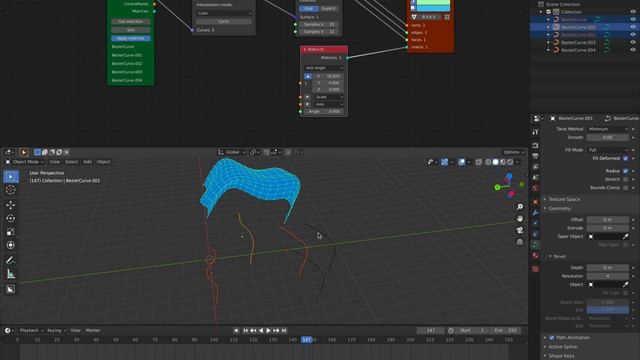The image size is (640, 360).
Task: Hide the Collection using its eye icon
Action: (x=633, y=12)
